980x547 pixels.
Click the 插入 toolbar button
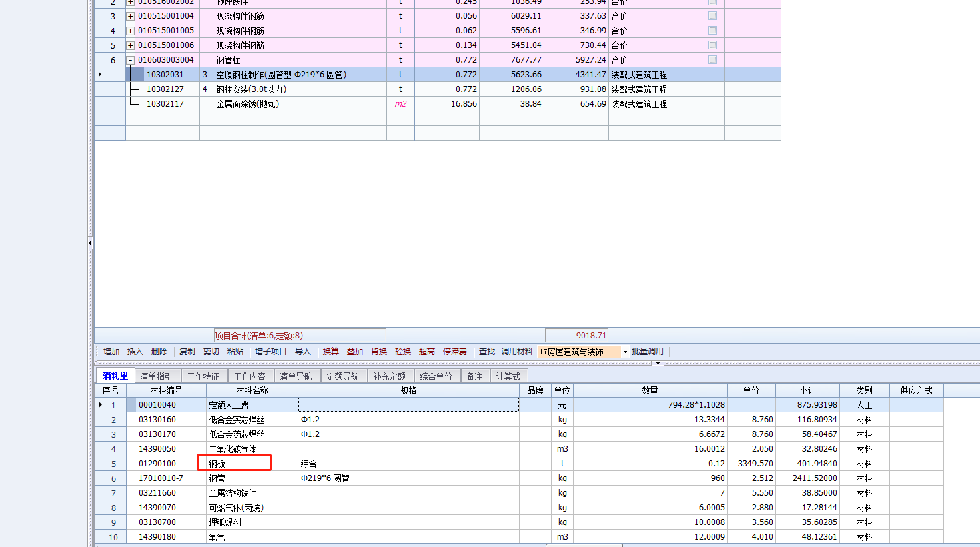(135, 352)
